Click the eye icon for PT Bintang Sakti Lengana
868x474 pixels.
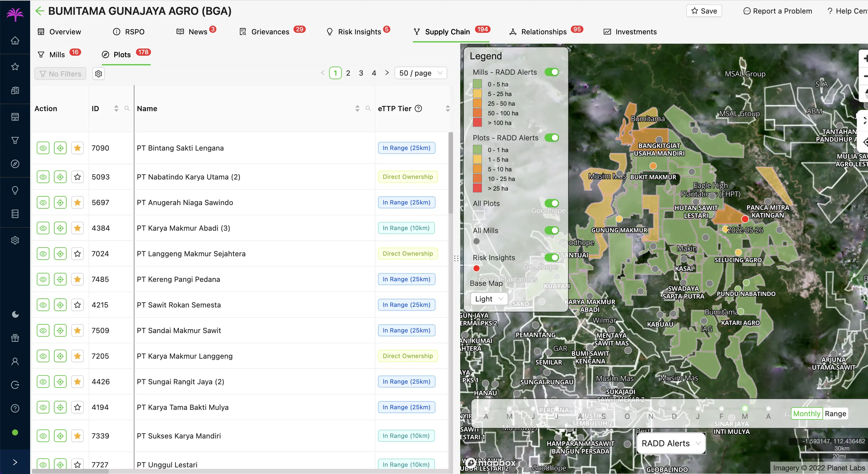(43, 148)
